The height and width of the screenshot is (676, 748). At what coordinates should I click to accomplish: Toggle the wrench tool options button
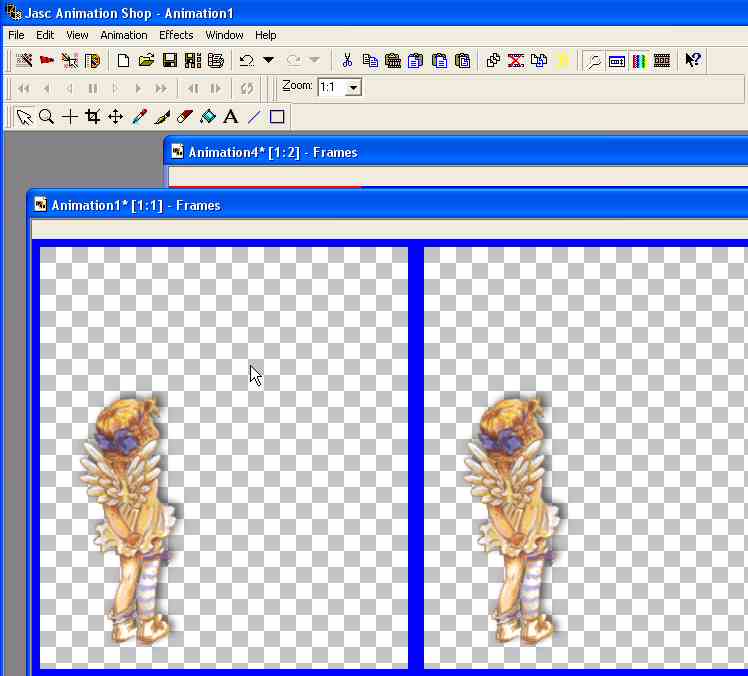[593, 61]
